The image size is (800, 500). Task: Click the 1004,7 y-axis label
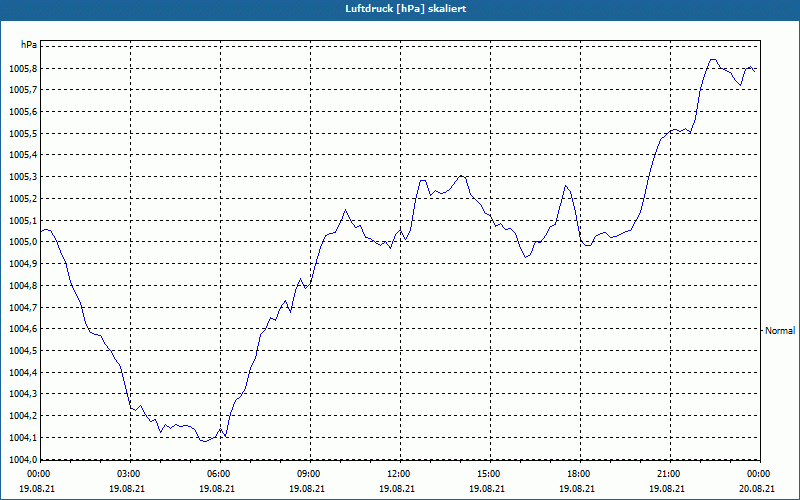click(23, 308)
